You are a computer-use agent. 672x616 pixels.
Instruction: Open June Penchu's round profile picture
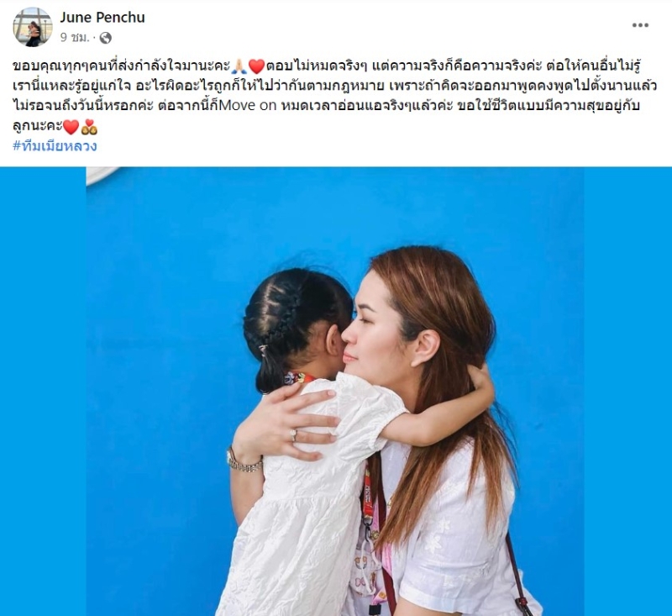tap(33, 27)
